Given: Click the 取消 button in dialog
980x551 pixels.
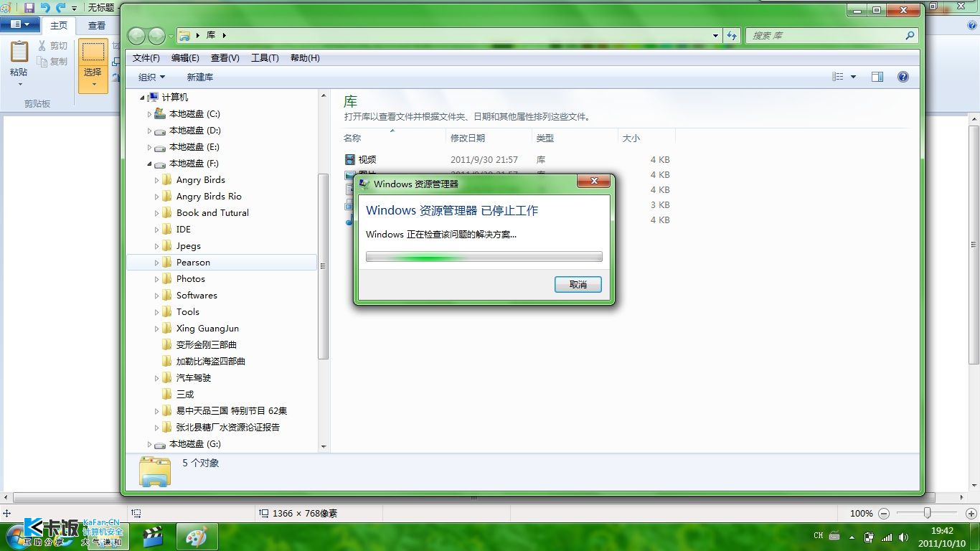Looking at the screenshot, I should pyautogui.click(x=578, y=285).
